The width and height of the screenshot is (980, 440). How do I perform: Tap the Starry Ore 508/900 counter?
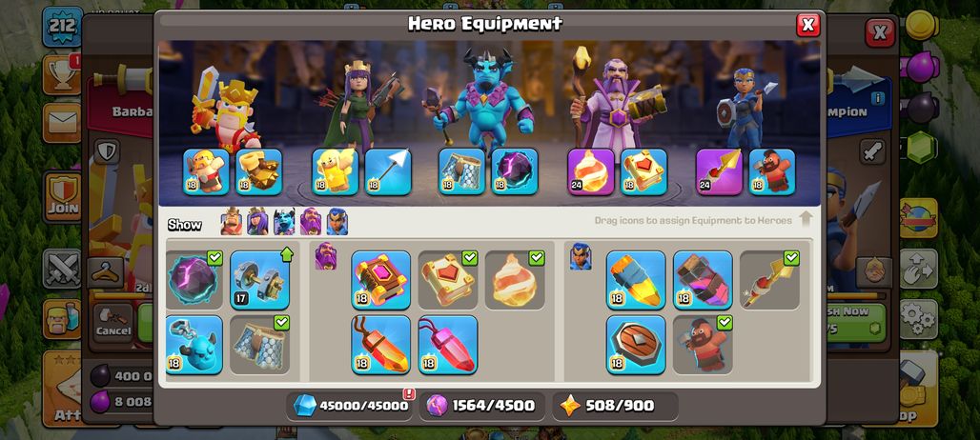(x=615, y=406)
